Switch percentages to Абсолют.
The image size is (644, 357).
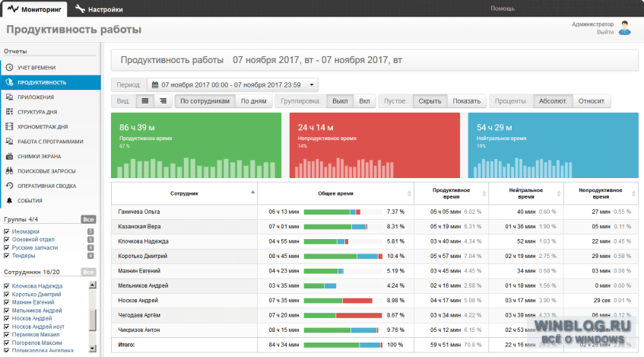pyautogui.click(x=553, y=100)
